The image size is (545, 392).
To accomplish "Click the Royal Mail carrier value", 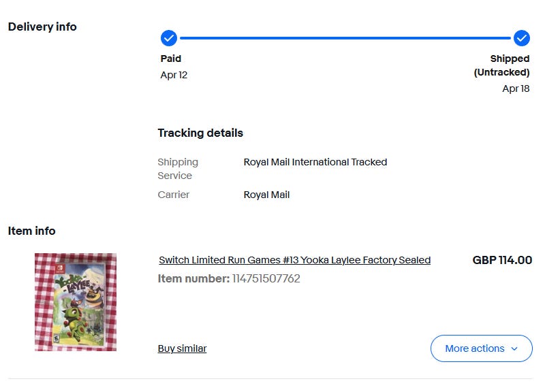I will click(266, 195).
